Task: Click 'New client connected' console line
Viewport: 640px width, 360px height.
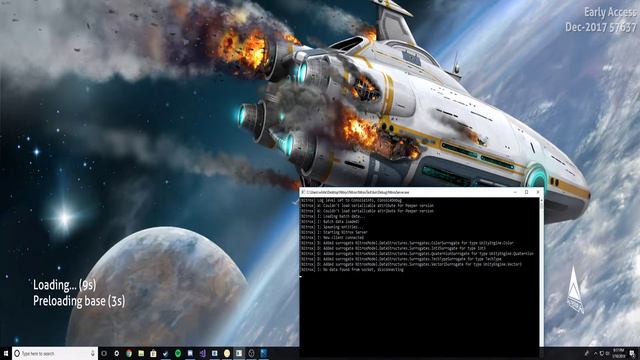Action: click(332, 238)
